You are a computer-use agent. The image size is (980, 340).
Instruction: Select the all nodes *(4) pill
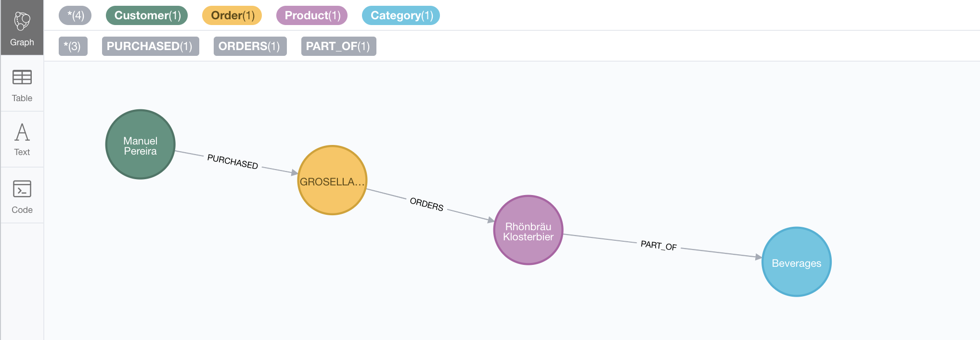[75, 15]
